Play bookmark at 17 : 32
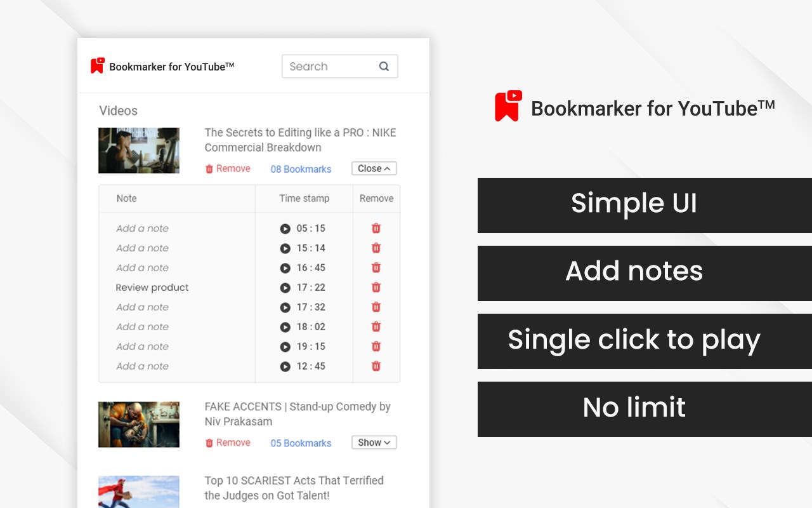The width and height of the screenshot is (812, 508). (285, 307)
